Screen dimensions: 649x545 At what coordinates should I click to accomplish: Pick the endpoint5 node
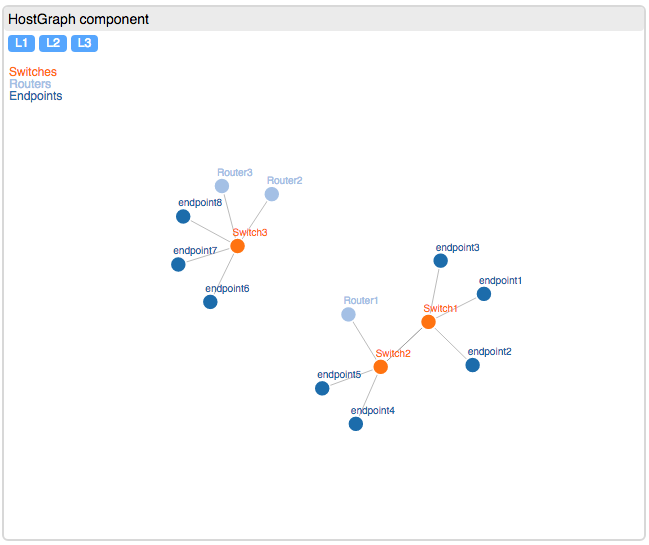[x=322, y=388]
